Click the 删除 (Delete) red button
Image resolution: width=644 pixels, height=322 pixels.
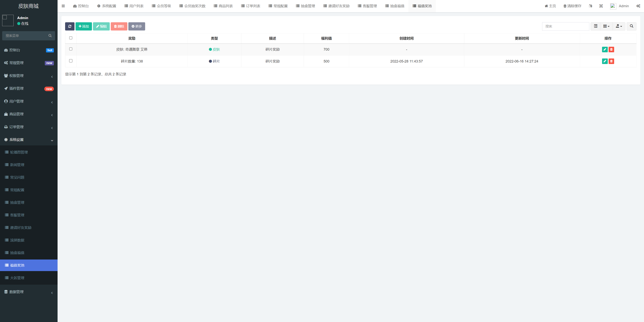point(120,26)
